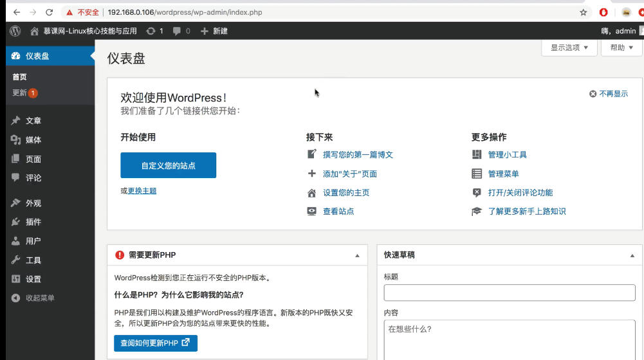
Task: Click the site name 慕课网-Linux核心技能与应用
Action: coord(90,32)
